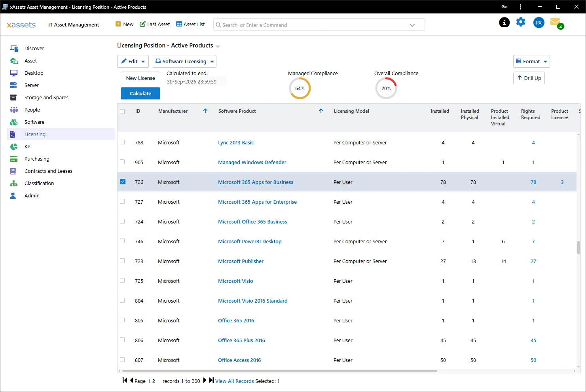The height and width of the screenshot is (392, 586).
Task: Click the Drill Up button
Action: pos(529,78)
